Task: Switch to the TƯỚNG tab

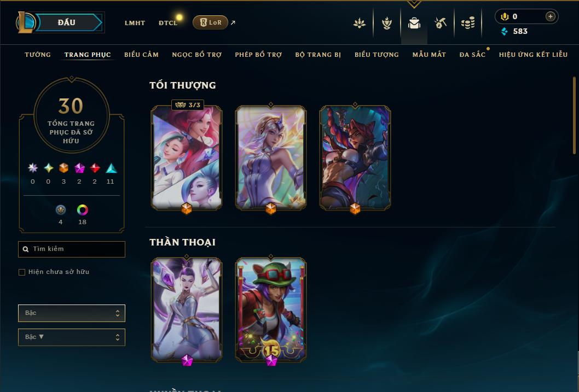Action: click(38, 55)
